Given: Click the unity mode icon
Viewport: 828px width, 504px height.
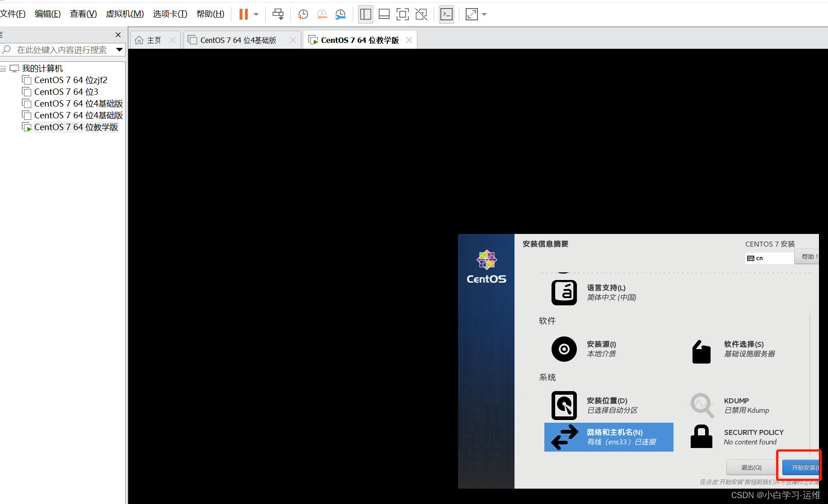Looking at the screenshot, I should pos(421,14).
